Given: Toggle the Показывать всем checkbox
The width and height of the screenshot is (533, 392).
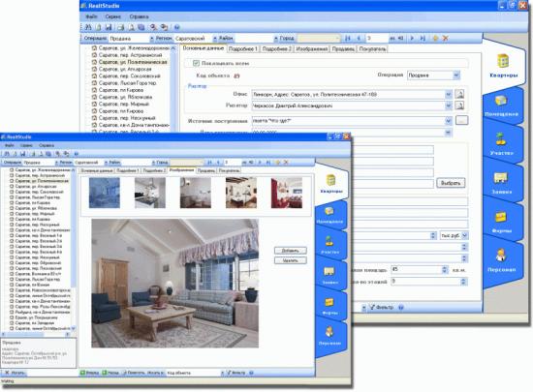Looking at the screenshot, I should point(196,63).
